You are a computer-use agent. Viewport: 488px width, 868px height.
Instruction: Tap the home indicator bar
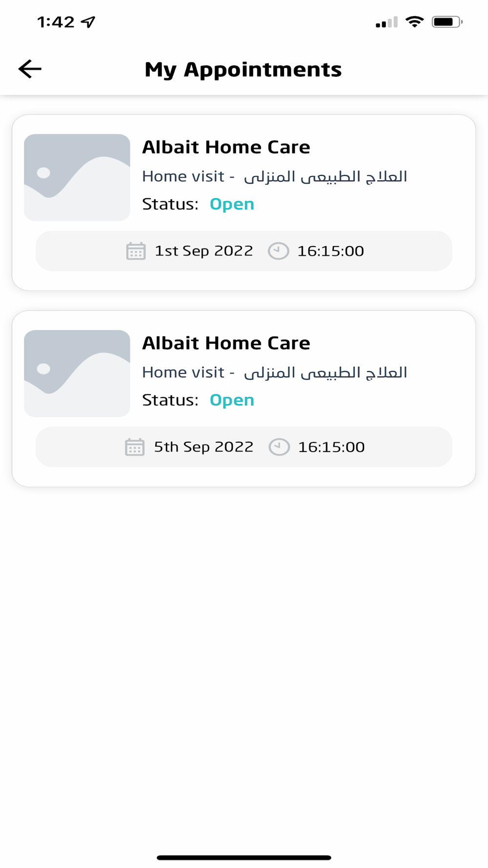(x=244, y=857)
